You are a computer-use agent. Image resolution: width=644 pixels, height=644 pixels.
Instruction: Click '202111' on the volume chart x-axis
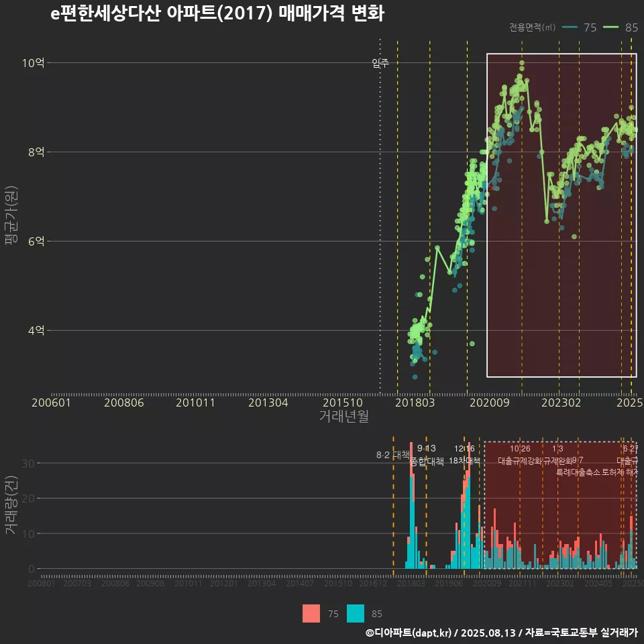tap(523, 583)
